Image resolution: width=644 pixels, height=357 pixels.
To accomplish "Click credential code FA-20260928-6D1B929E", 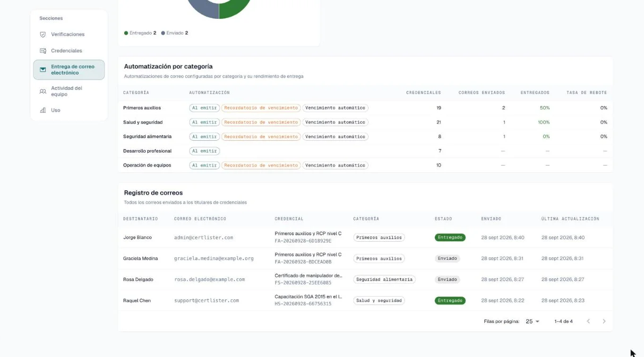I will 303,241.
